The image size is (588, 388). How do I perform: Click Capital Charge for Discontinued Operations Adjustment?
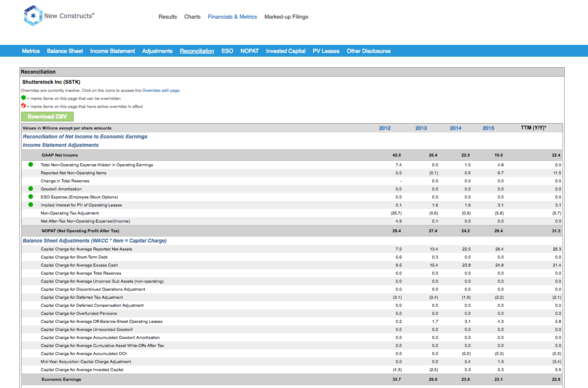pyautogui.click(x=93, y=289)
